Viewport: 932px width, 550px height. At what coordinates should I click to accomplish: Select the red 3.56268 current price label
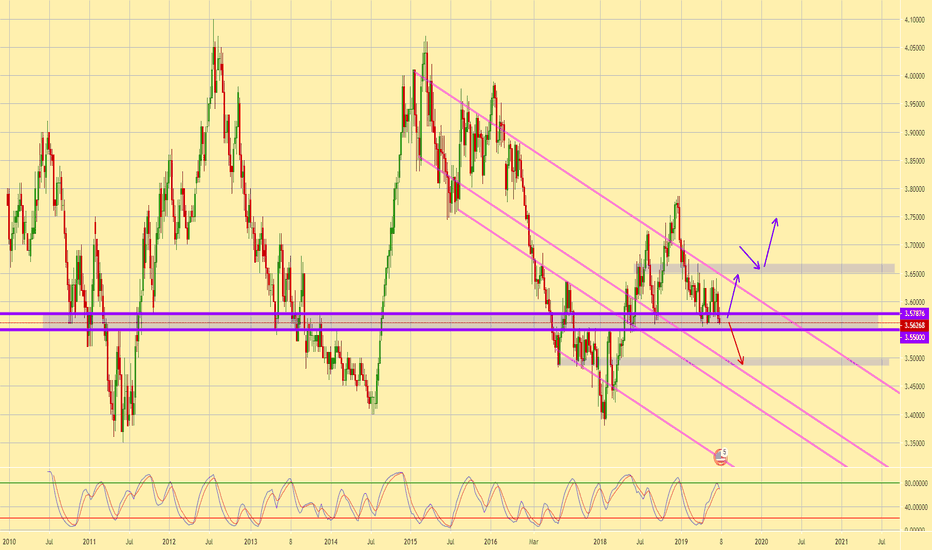pyautogui.click(x=914, y=325)
